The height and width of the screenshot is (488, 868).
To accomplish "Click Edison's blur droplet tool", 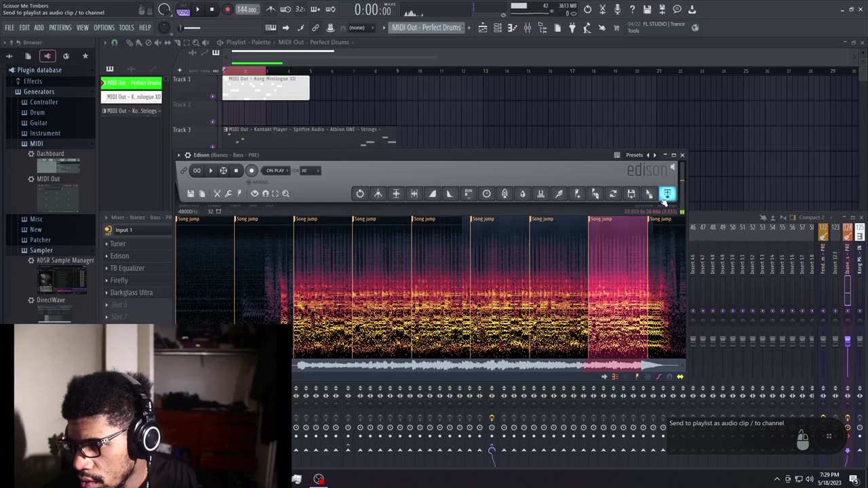I will pyautogui.click(x=522, y=194).
